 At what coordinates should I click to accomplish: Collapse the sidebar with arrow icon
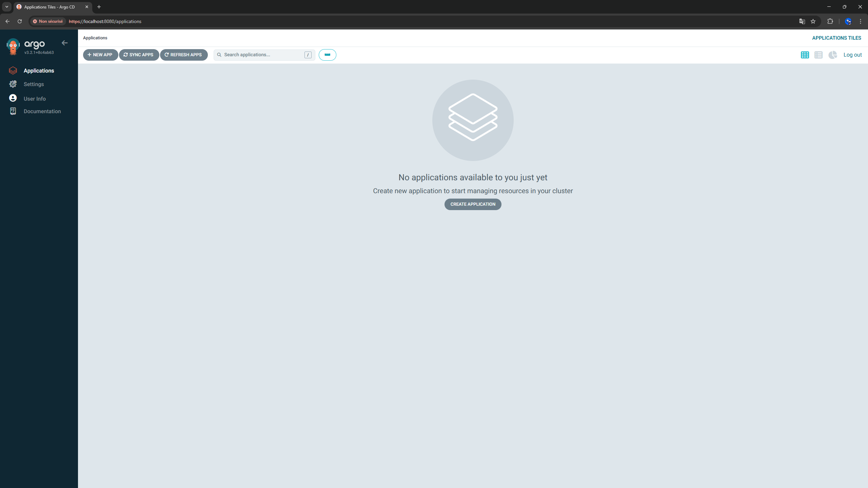(x=64, y=43)
